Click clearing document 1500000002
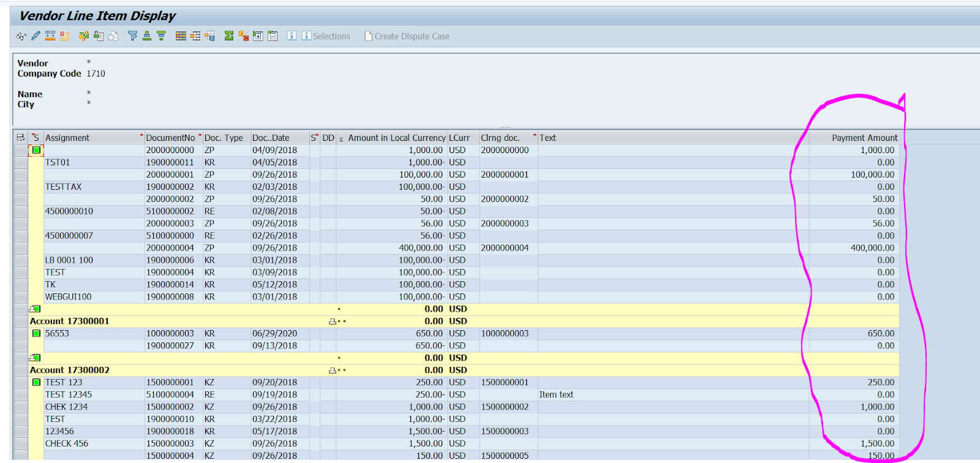This screenshot has width=980, height=463. 505,407
